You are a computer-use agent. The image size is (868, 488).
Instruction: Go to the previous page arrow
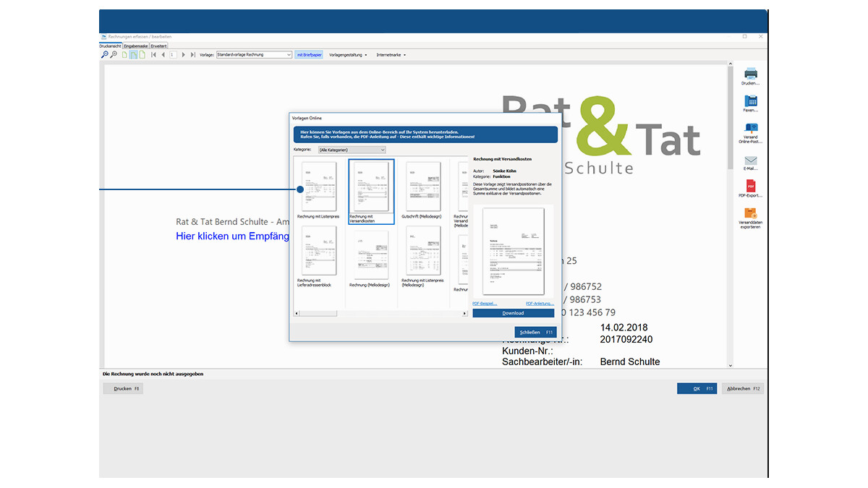point(163,55)
